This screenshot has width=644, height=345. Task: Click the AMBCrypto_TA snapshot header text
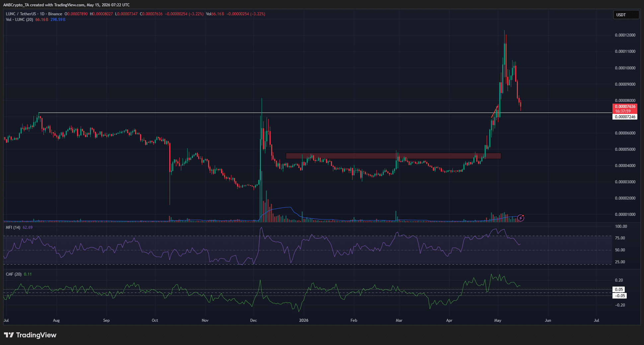click(x=66, y=5)
